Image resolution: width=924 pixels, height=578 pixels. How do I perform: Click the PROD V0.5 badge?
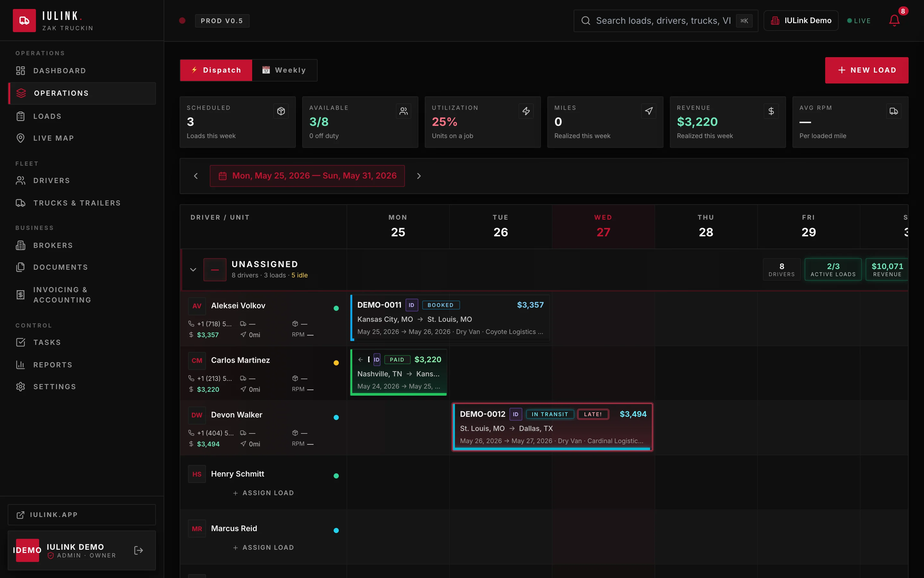click(222, 21)
